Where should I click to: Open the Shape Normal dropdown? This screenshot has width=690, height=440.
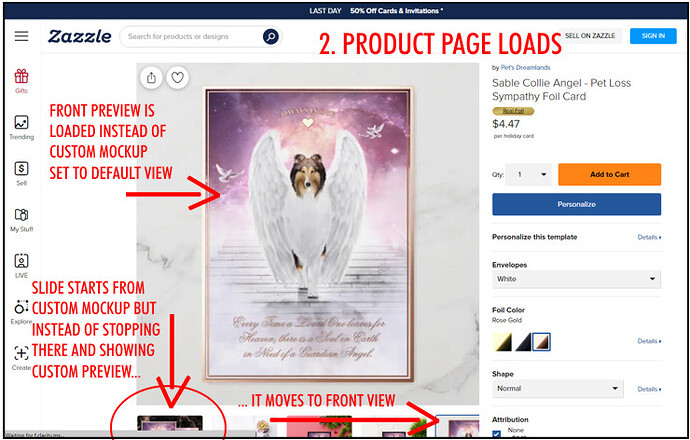point(558,389)
